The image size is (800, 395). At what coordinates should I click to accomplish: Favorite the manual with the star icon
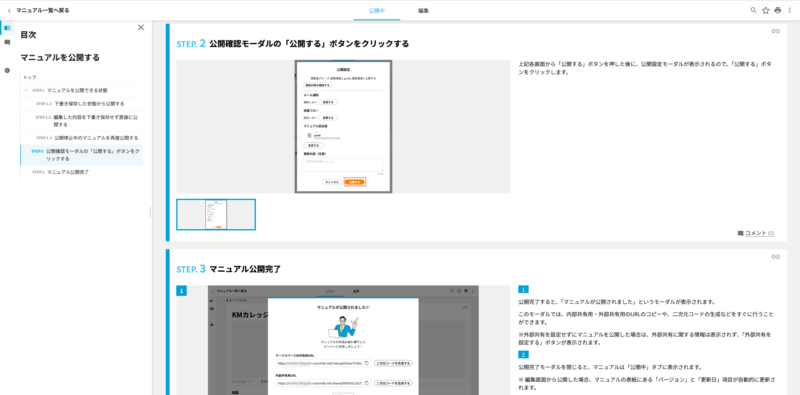click(x=765, y=10)
